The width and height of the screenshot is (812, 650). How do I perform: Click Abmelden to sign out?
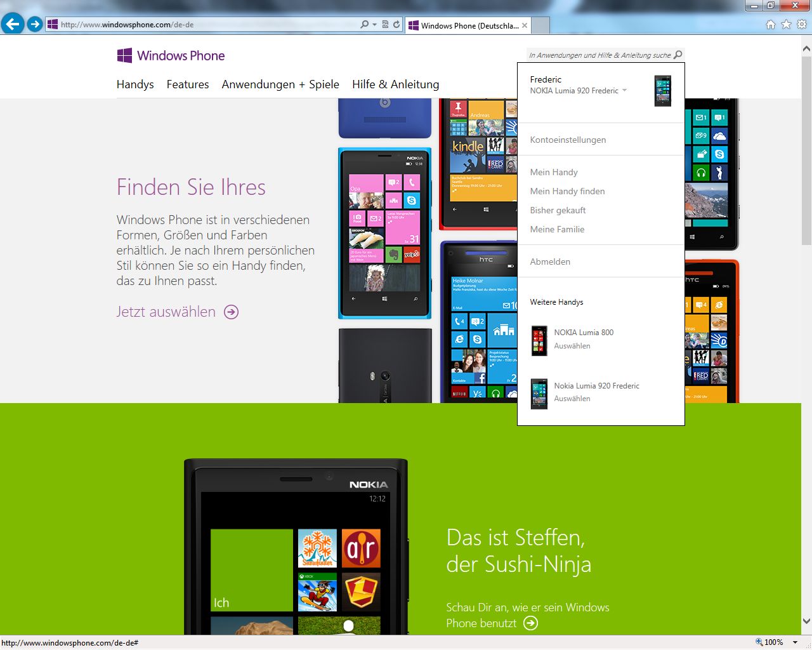click(550, 262)
